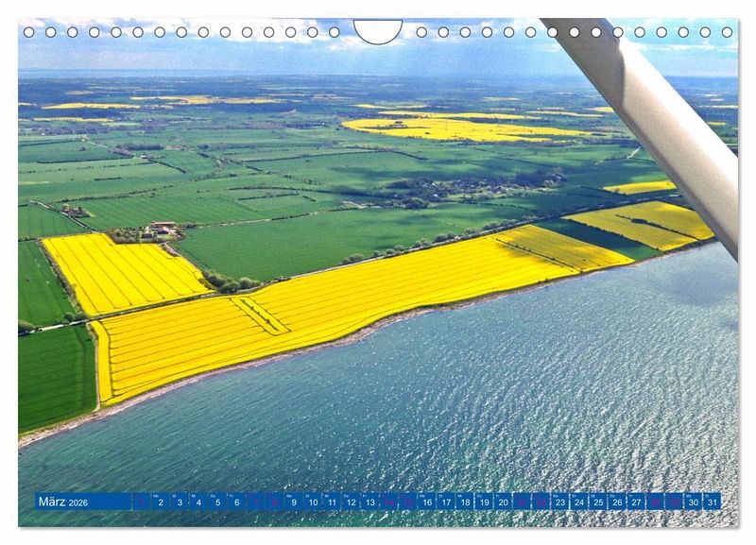
Task: Click day 31 in the calendar strip
Action: tap(712, 502)
